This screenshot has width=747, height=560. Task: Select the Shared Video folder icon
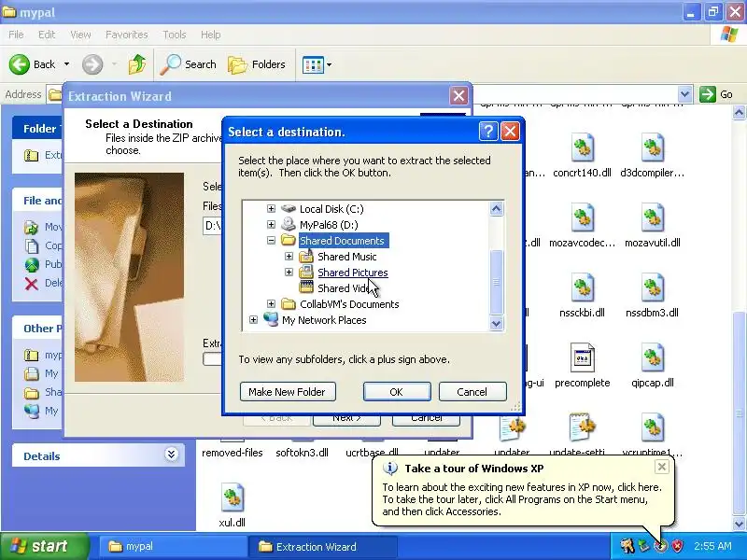(306, 287)
